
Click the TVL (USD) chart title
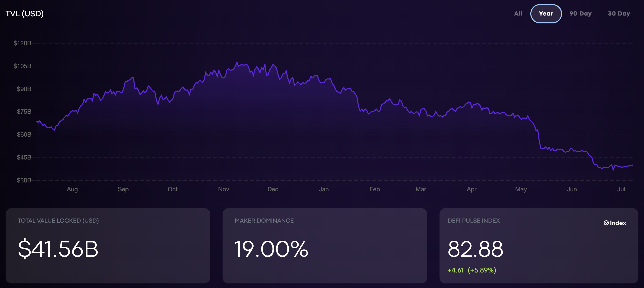[25, 13]
